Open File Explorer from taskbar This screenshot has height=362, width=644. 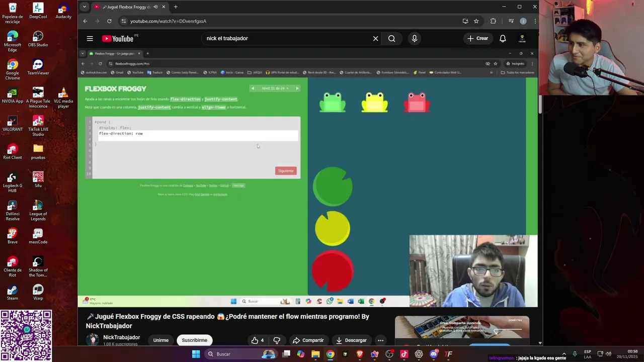[315, 354]
